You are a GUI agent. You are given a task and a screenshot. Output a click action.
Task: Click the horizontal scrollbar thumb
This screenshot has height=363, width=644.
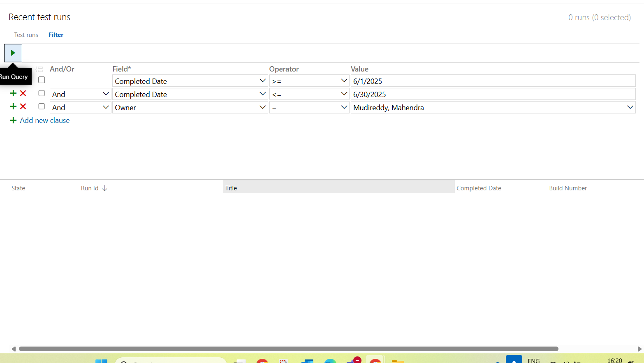[289, 349]
